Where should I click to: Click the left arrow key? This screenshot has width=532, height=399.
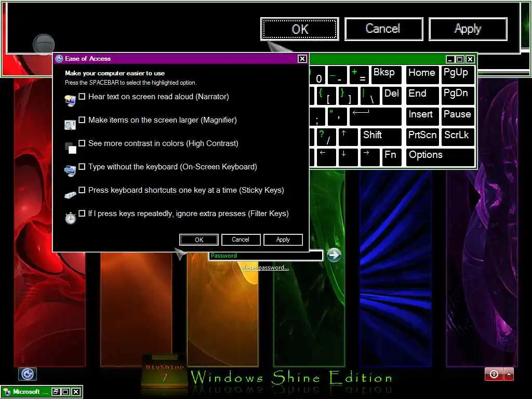click(326, 157)
